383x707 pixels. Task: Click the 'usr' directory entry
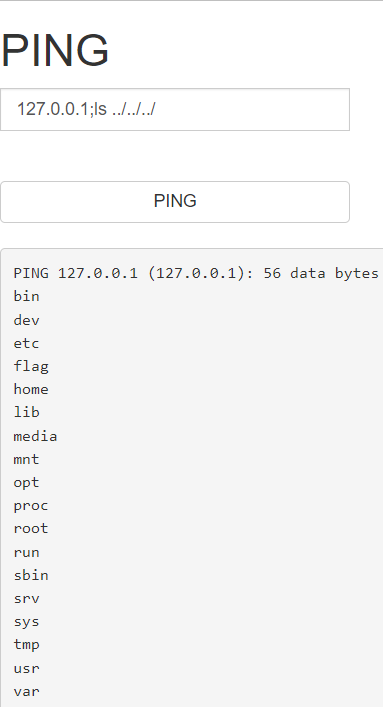[x=27, y=668]
